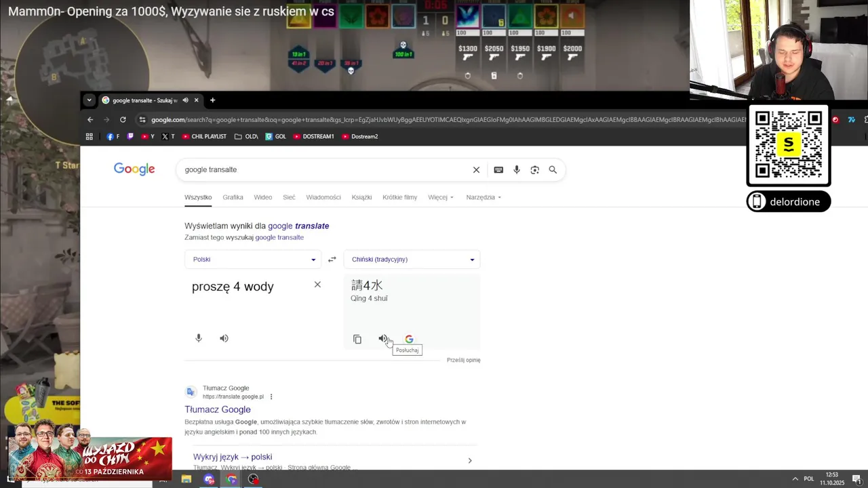Image resolution: width=868 pixels, height=488 pixels.
Task: Click the Google logo
Action: tap(134, 169)
